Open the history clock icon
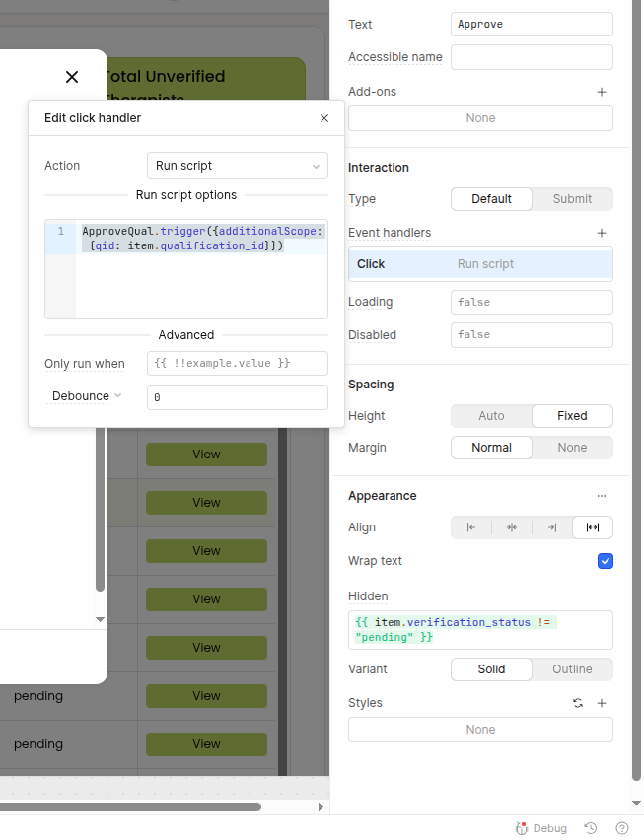Screen dimensions: 644x840 (591, 828)
